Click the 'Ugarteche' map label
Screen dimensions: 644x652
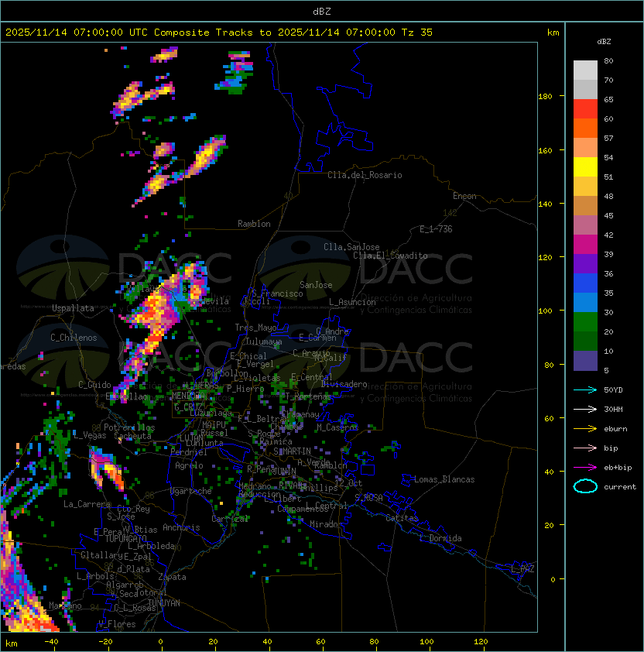(x=191, y=491)
